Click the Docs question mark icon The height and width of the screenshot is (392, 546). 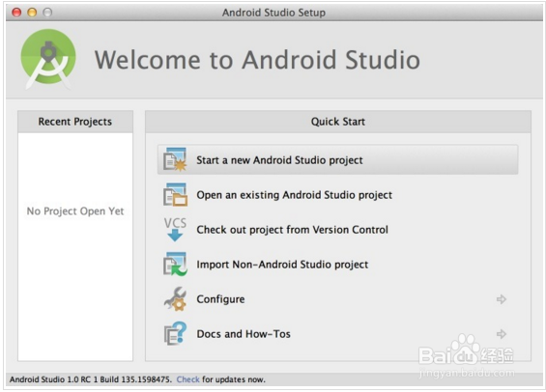click(x=175, y=333)
